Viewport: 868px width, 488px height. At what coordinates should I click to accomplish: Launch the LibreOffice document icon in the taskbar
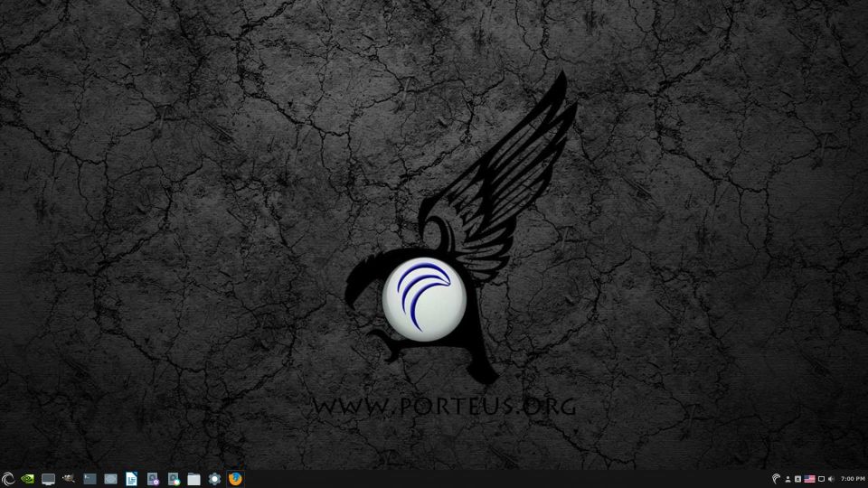pyautogui.click(x=131, y=479)
